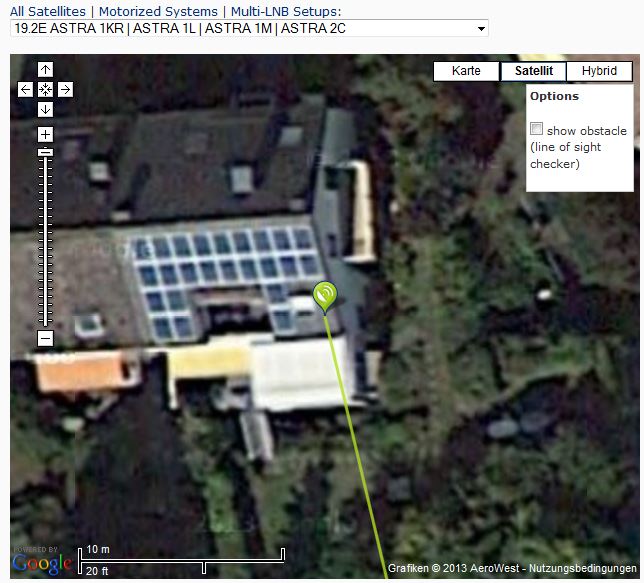Viewport: 644px width, 583px height.
Task: Switch map to Hybrid view
Action: [599, 71]
